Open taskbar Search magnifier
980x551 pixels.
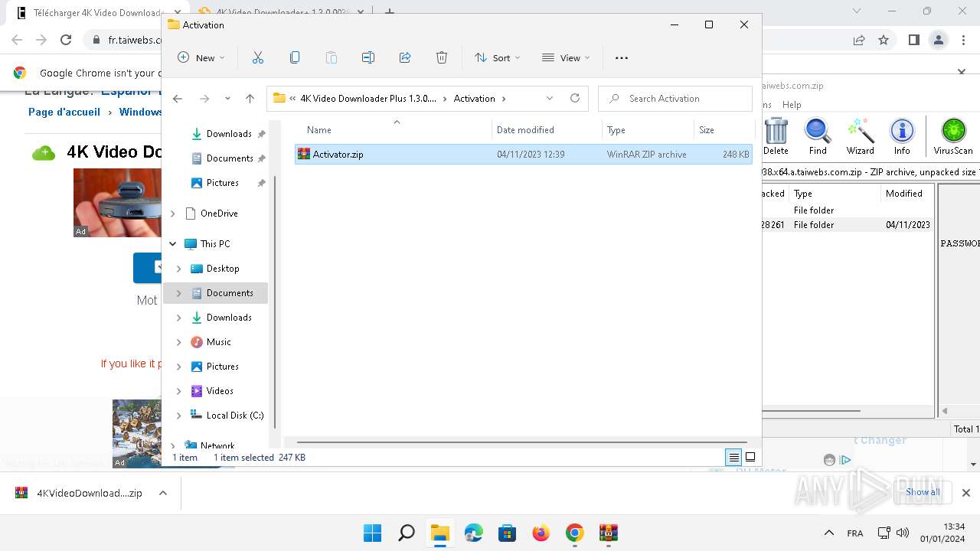coord(407,533)
